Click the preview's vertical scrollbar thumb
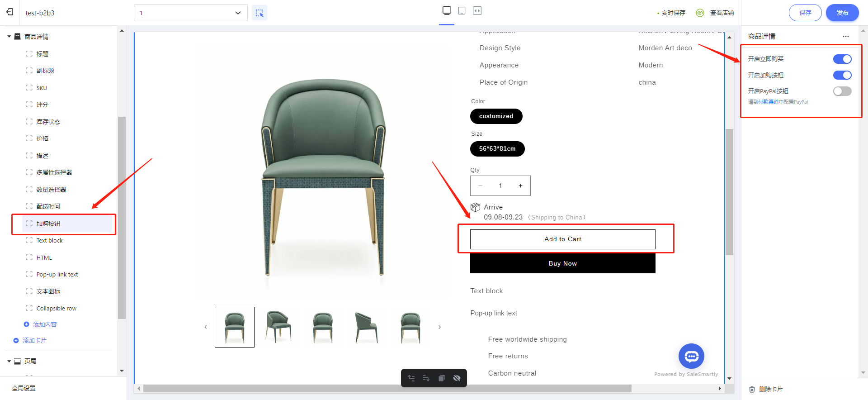The width and height of the screenshot is (868, 400). click(729, 192)
